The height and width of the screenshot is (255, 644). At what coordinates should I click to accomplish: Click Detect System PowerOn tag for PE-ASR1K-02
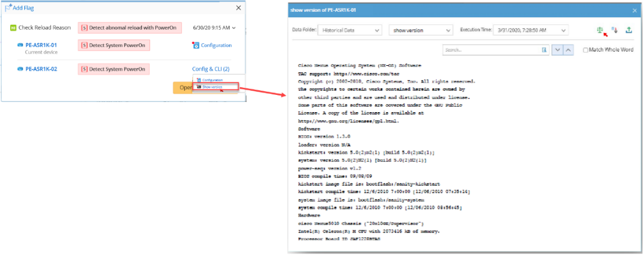[x=113, y=69]
